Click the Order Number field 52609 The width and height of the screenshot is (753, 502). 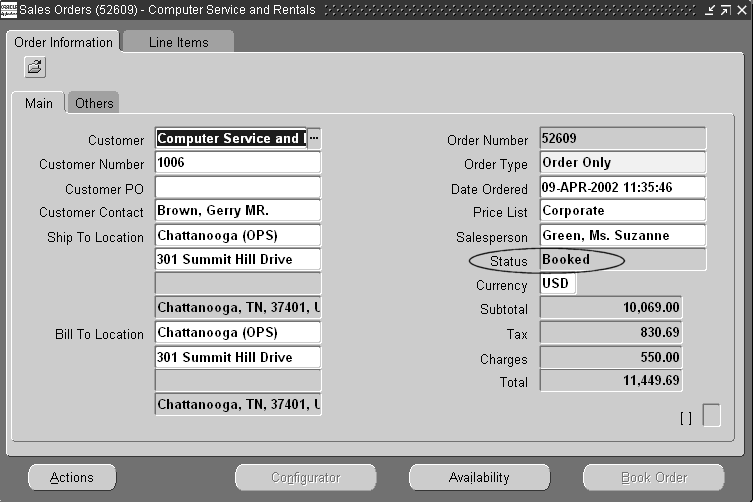(623, 138)
